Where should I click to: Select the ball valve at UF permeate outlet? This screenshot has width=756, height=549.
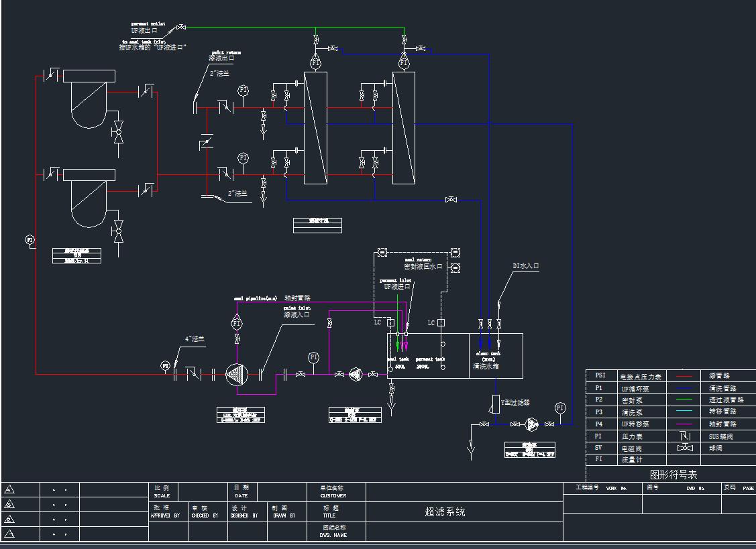181,27
